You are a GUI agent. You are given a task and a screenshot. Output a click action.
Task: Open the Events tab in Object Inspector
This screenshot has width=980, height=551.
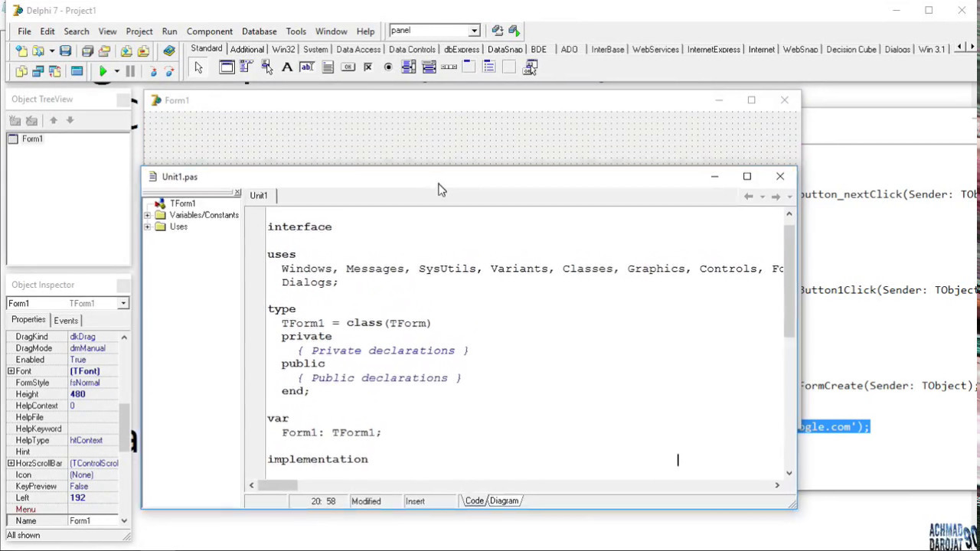pos(66,321)
